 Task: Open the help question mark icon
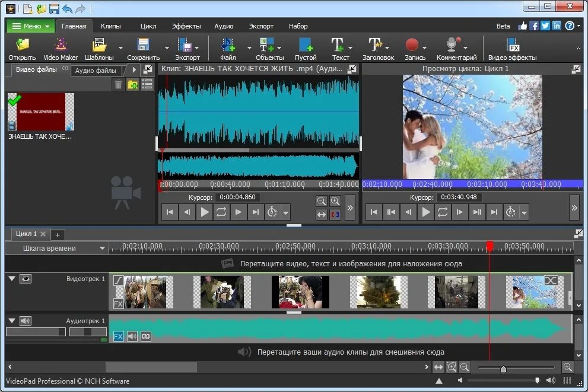coord(569,26)
